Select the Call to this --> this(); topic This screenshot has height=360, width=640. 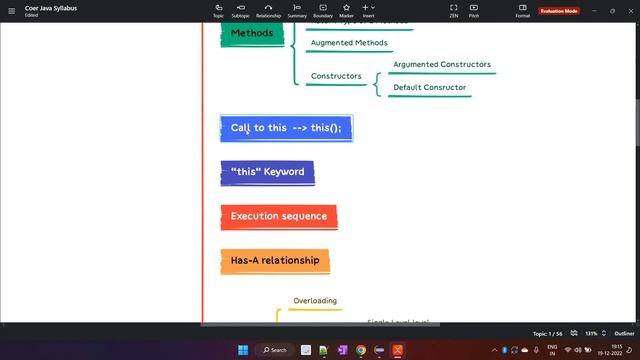coord(286,128)
